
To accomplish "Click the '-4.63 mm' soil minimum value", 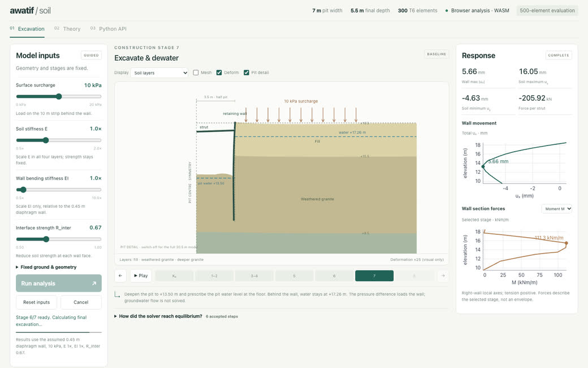I will 475,98.
